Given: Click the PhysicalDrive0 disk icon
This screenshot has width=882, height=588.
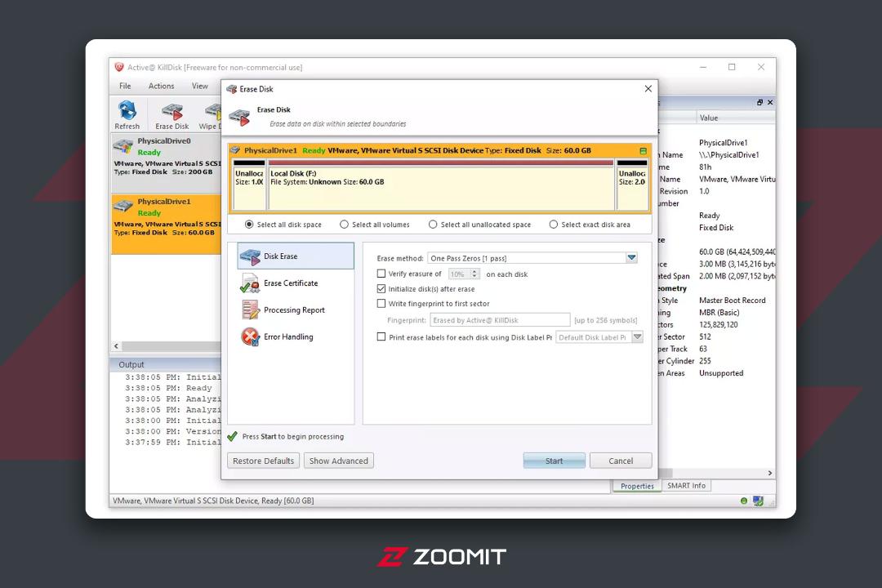Looking at the screenshot, I should (x=123, y=147).
